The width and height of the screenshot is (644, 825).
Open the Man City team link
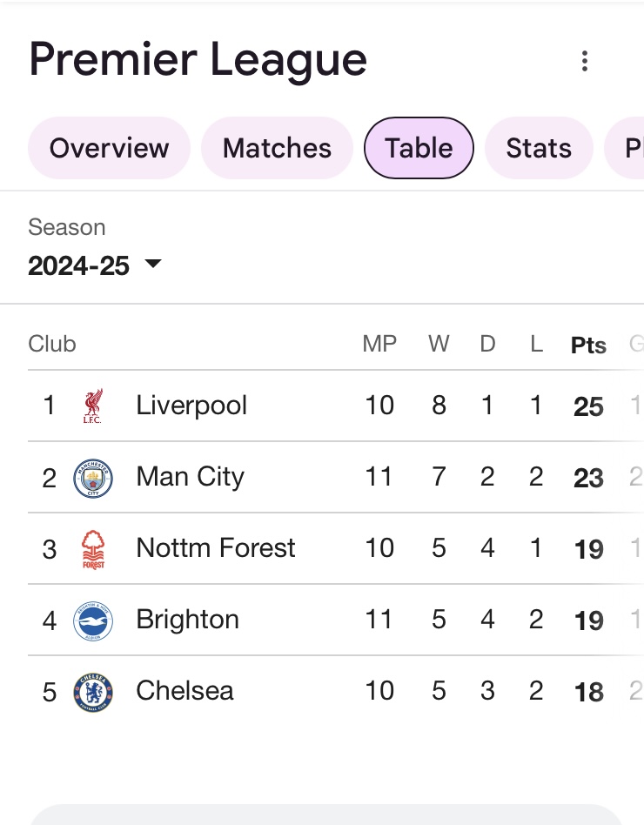point(190,477)
